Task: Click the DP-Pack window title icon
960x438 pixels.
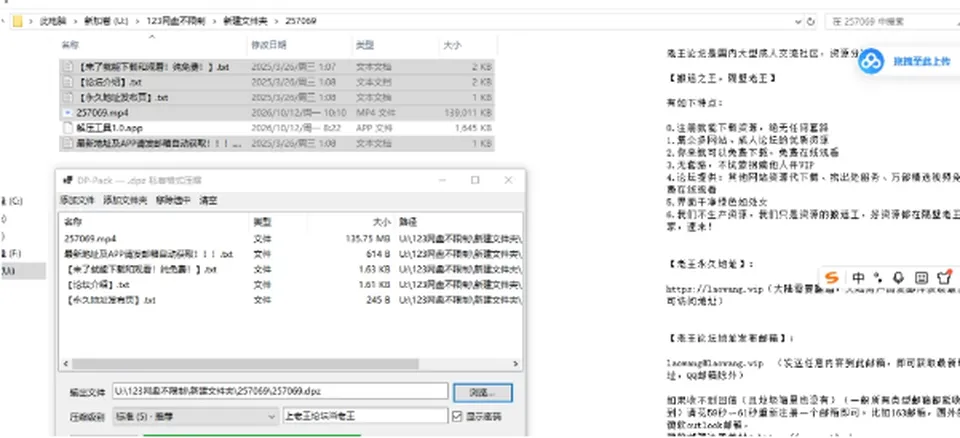Action: click(x=67, y=180)
